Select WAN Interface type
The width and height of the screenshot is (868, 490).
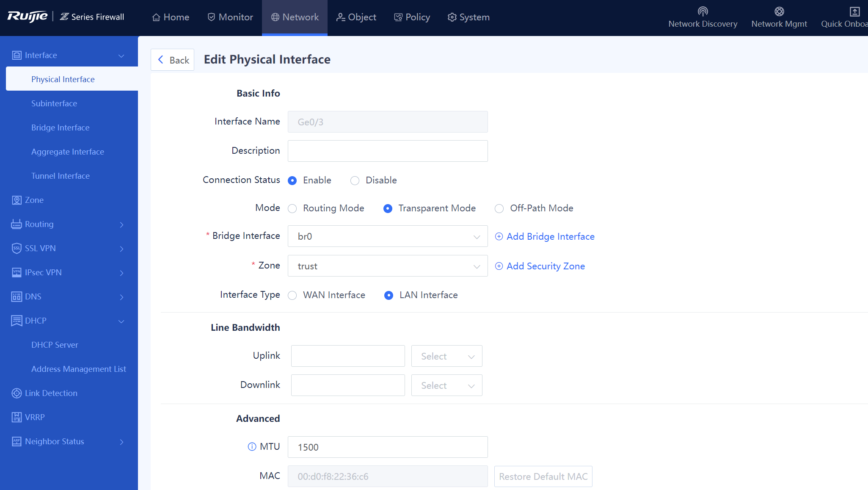coord(292,295)
